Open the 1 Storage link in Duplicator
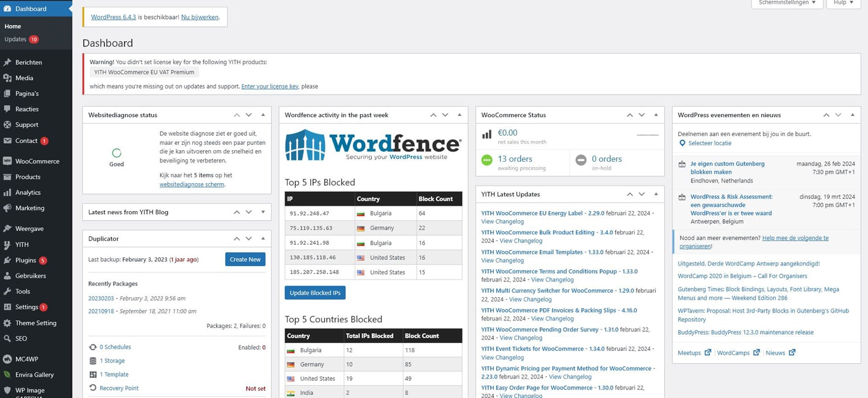 [x=112, y=361]
